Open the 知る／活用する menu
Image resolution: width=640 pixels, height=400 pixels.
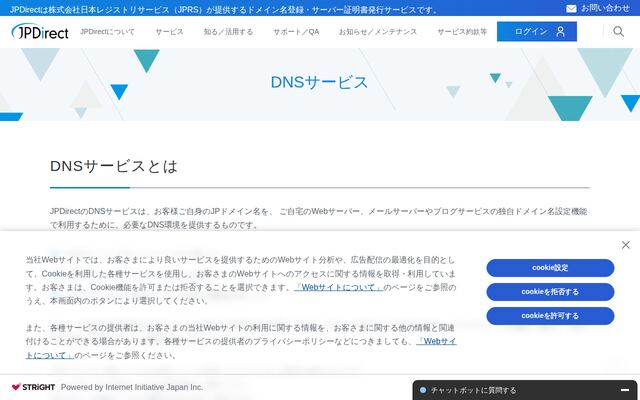pyautogui.click(x=228, y=32)
